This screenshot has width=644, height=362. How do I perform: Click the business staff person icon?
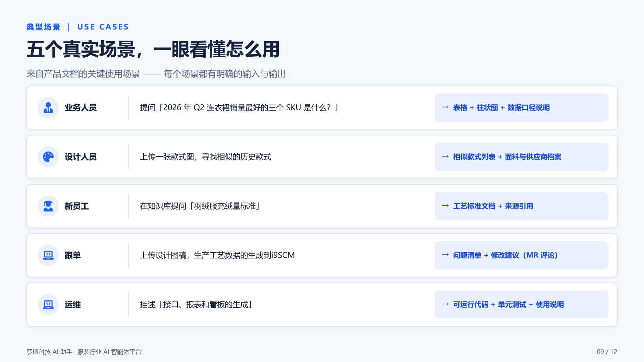[x=48, y=108]
